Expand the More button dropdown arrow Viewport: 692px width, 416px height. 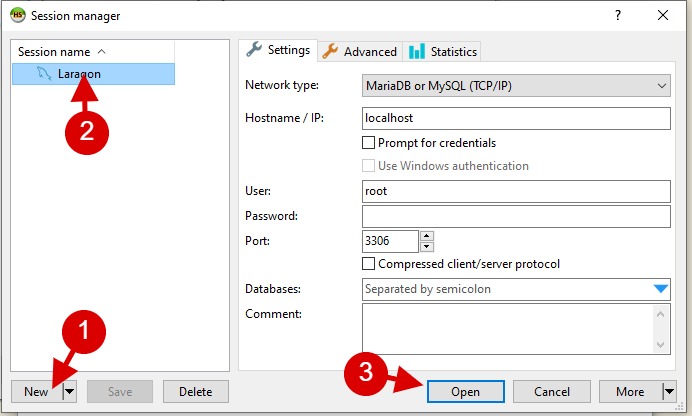pos(669,391)
